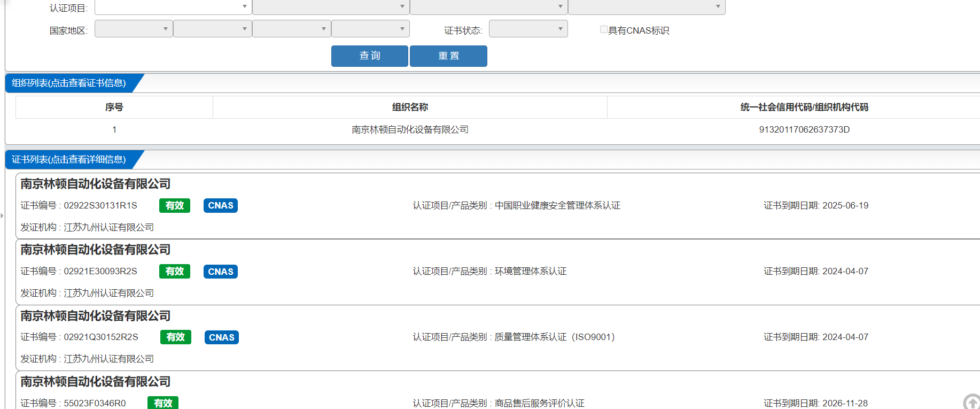
Task: Click 02921Q30152R2S expiry date 2024-04-07
Action: pyautogui.click(x=845, y=337)
